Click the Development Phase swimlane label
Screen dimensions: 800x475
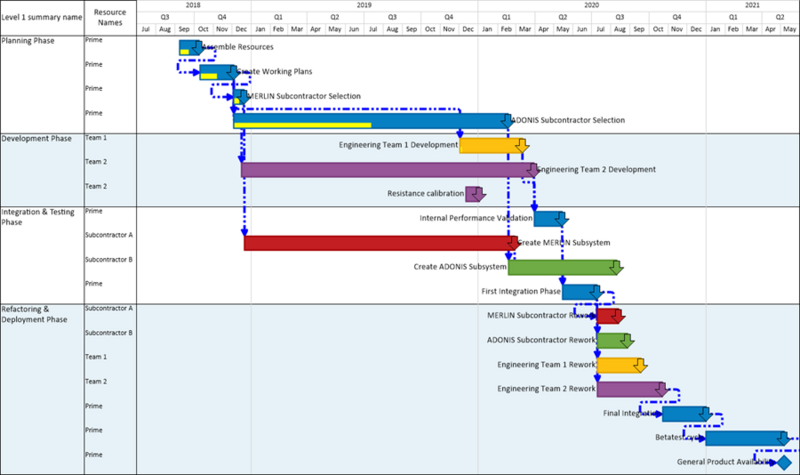[36, 139]
